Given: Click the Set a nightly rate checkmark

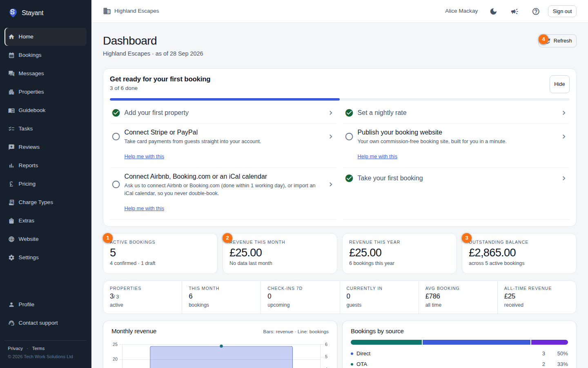Looking at the screenshot, I should [x=349, y=113].
